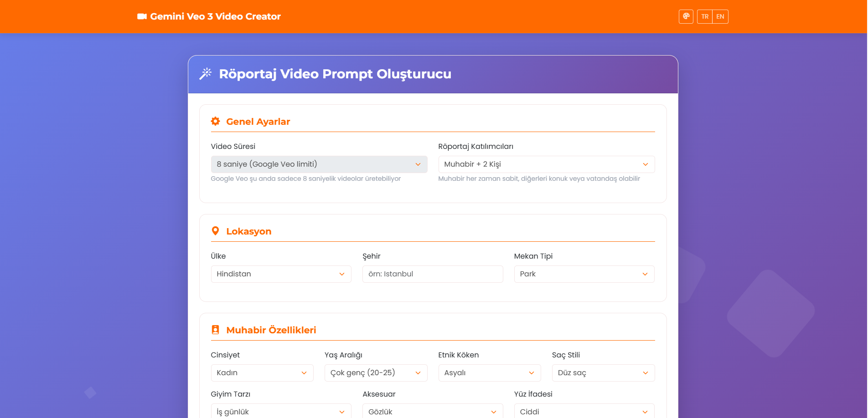This screenshot has width=868, height=418.
Task: Expand the Ülke dropdown showing Hindistan
Action: [281, 274]
